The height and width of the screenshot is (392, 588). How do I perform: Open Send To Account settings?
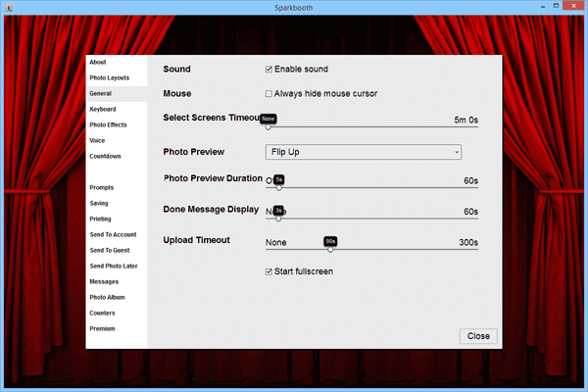pos(113,234)
